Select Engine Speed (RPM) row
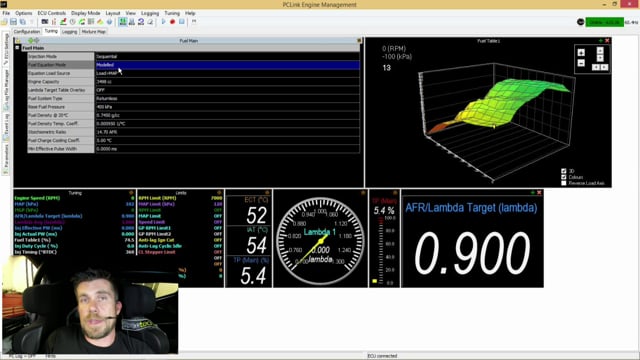The image size is (640, 360). [74, 198]
